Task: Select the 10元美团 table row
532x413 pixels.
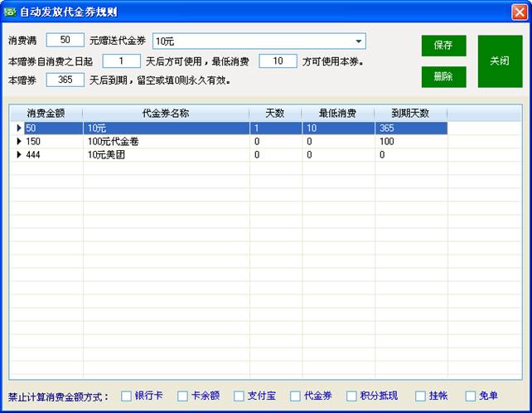Action: (x=166, y=155)
